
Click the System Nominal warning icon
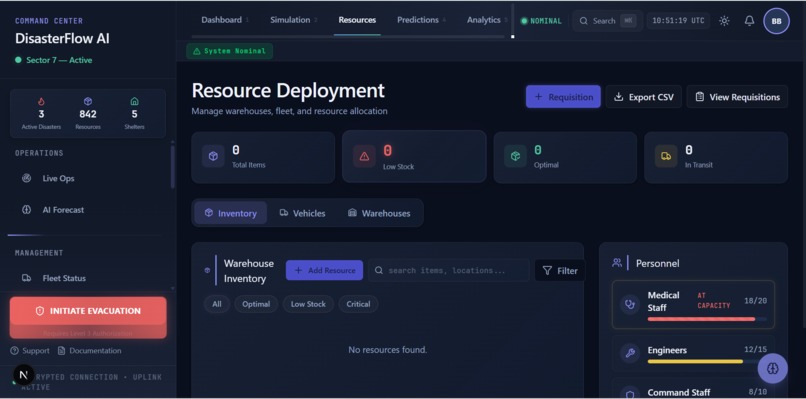196,51
